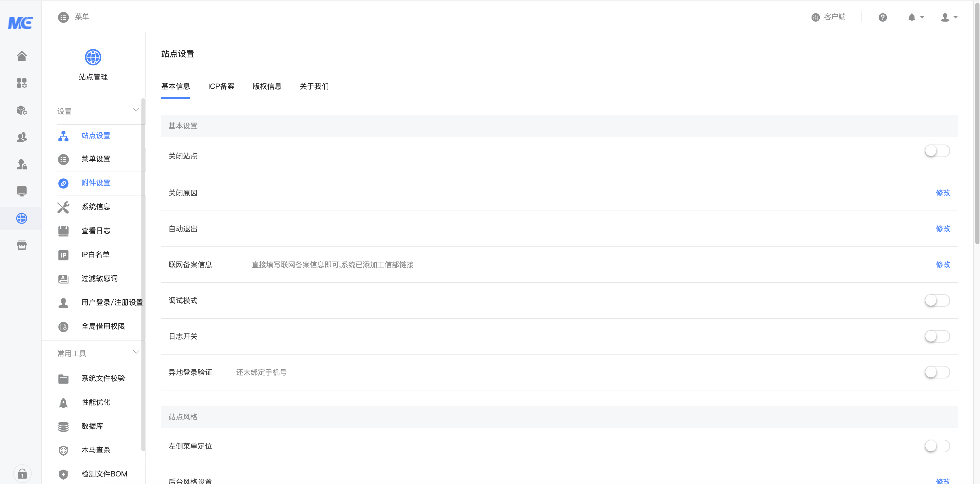Switch to the 关于我们 tab
The image size is (980, 484).
click(314, 86)
